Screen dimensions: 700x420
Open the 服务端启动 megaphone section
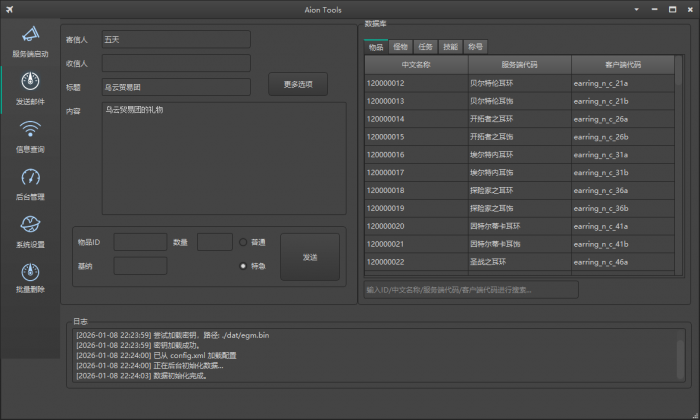coord(30,42)
